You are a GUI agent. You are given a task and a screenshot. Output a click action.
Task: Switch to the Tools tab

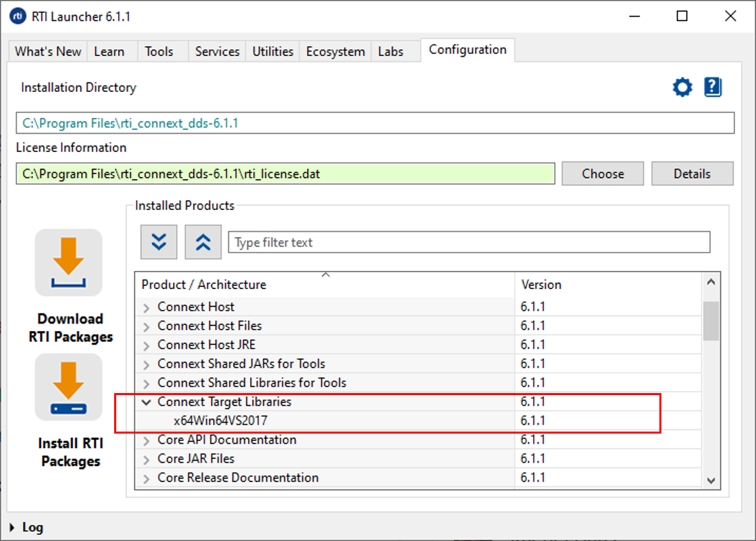pyautogui.click(x=159, y=51)
